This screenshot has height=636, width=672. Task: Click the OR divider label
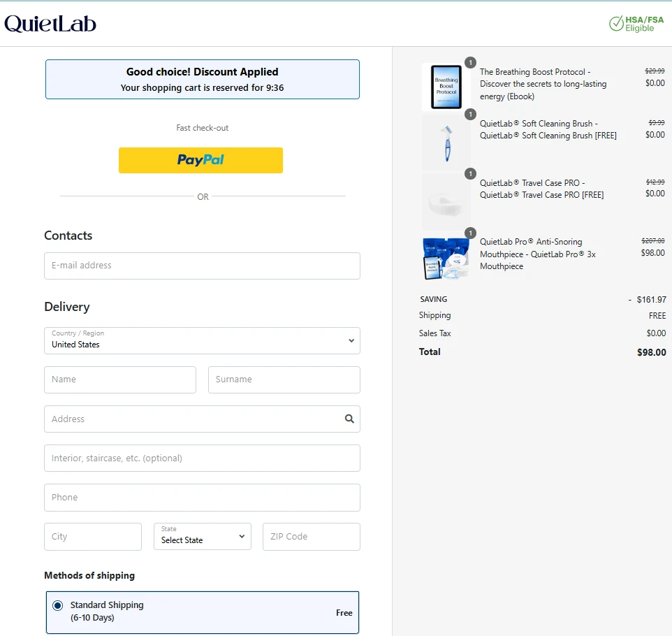pyautogui.click(x=203, y=197)
